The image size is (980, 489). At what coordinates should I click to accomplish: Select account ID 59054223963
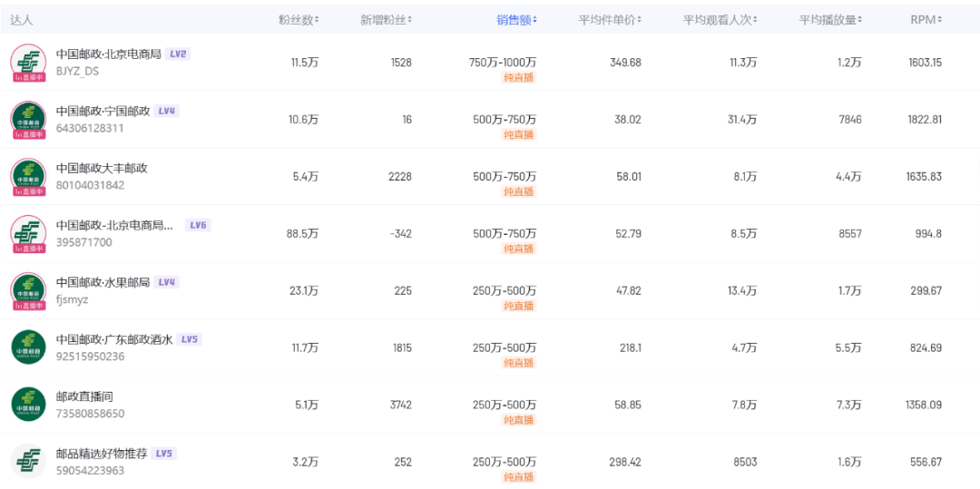pyautogui.click(x=90, y=471)
